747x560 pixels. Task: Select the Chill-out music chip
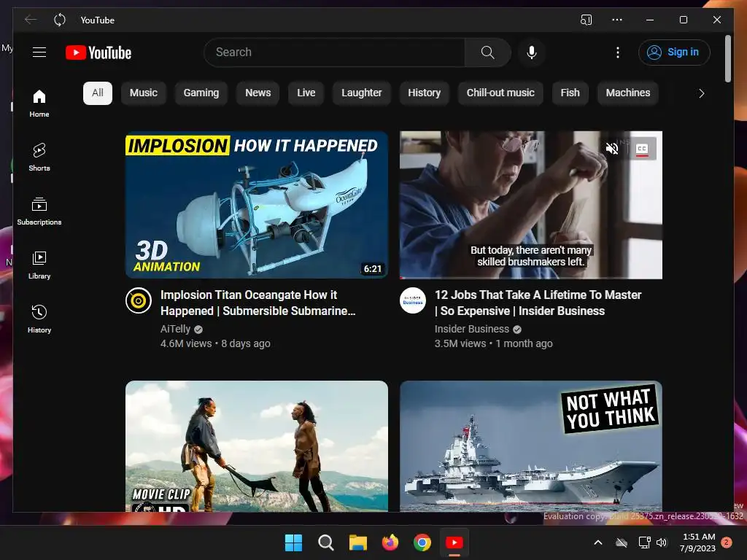[500, 93]
